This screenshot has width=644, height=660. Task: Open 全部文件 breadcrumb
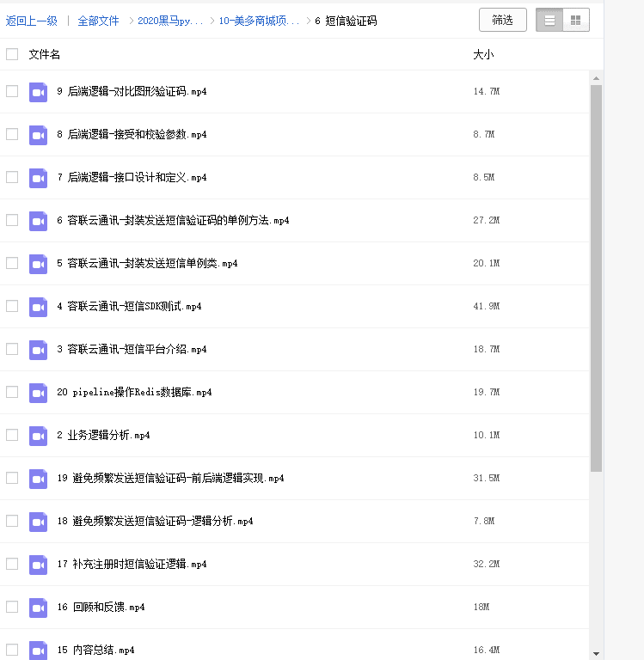coord(98,21)
